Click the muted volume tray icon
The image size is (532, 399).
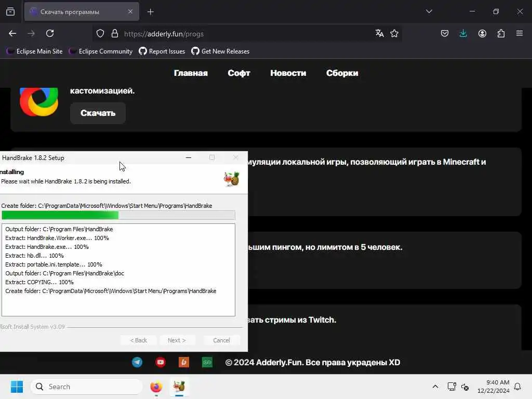(465, 387)
